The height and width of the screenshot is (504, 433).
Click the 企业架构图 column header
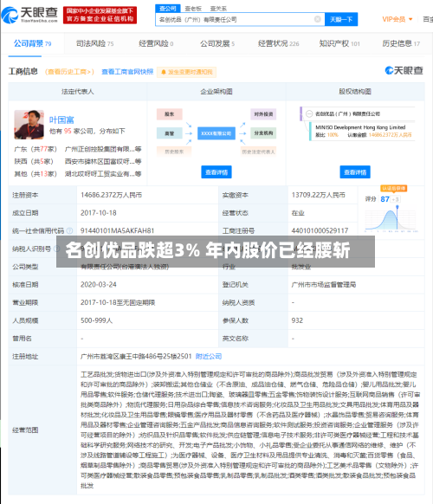pos(216,92)
